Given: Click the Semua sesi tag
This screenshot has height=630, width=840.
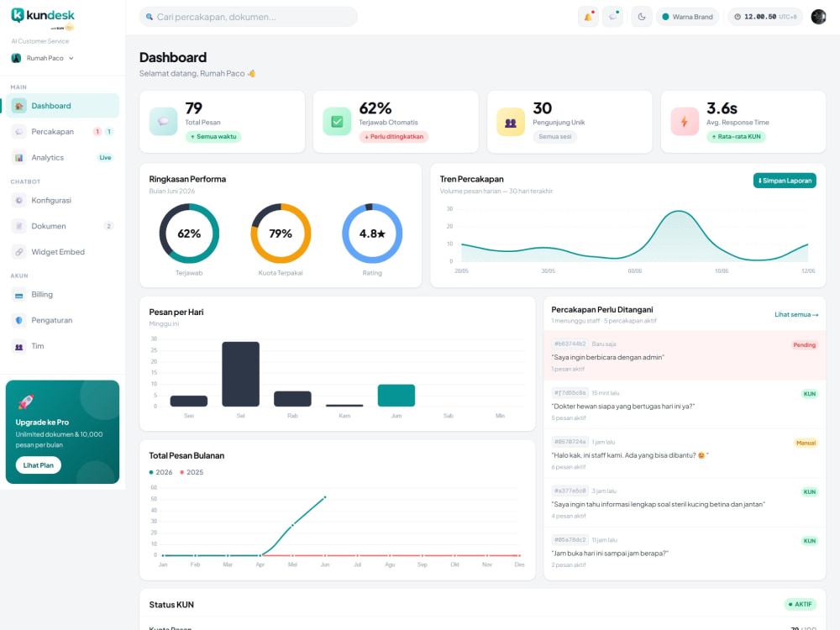Looking at the screenshot, I should [554, 137].
